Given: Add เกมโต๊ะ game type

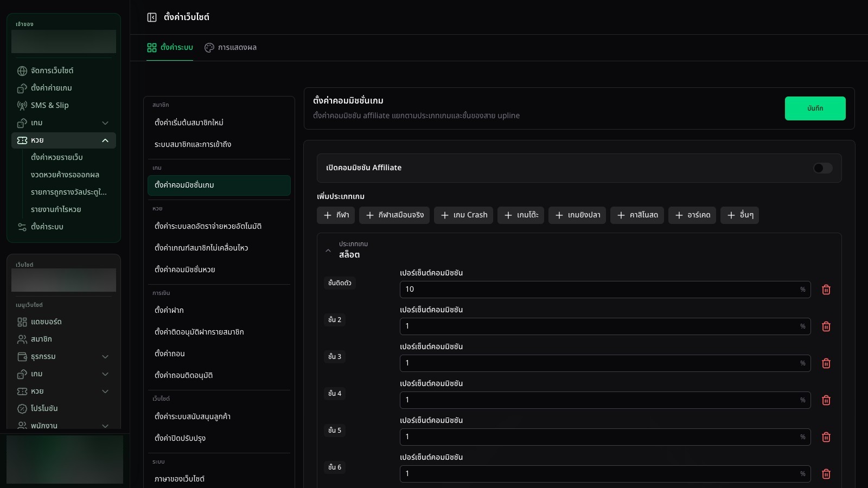Looking at the screenshot, I should point(521,215).
